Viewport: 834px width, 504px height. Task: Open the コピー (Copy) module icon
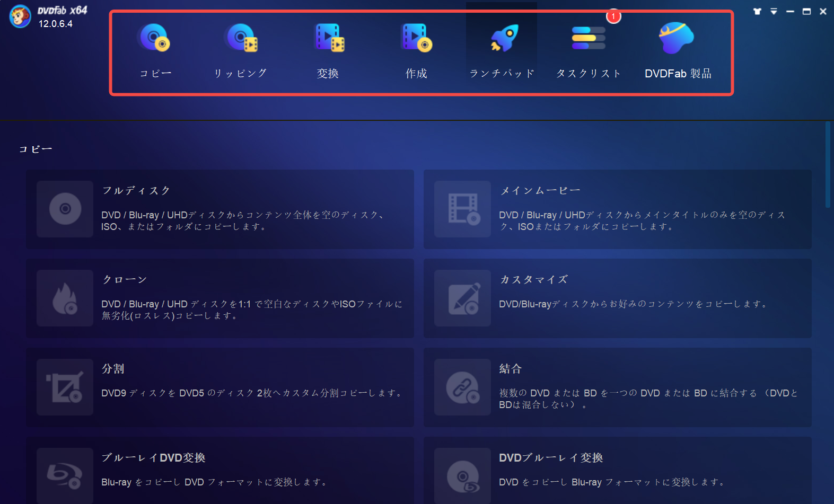pyautogui.click(x=155, y=38)
